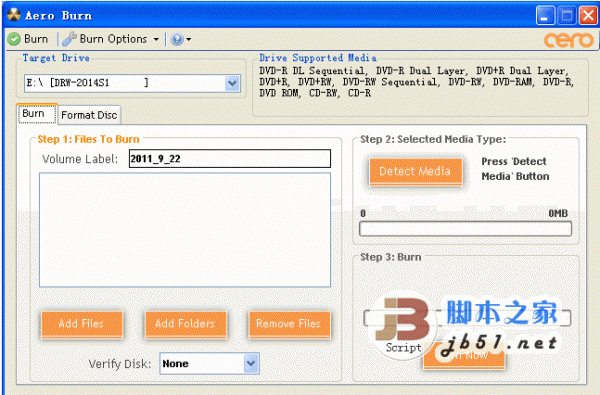Click the Add Files button

point(82,324)
